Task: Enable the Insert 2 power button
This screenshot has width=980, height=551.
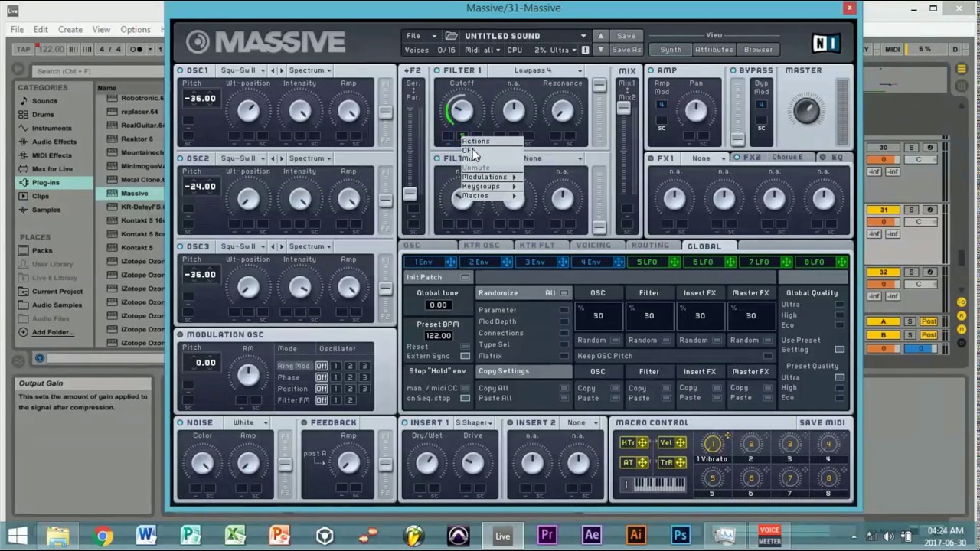Action: [x=509, y=422]
